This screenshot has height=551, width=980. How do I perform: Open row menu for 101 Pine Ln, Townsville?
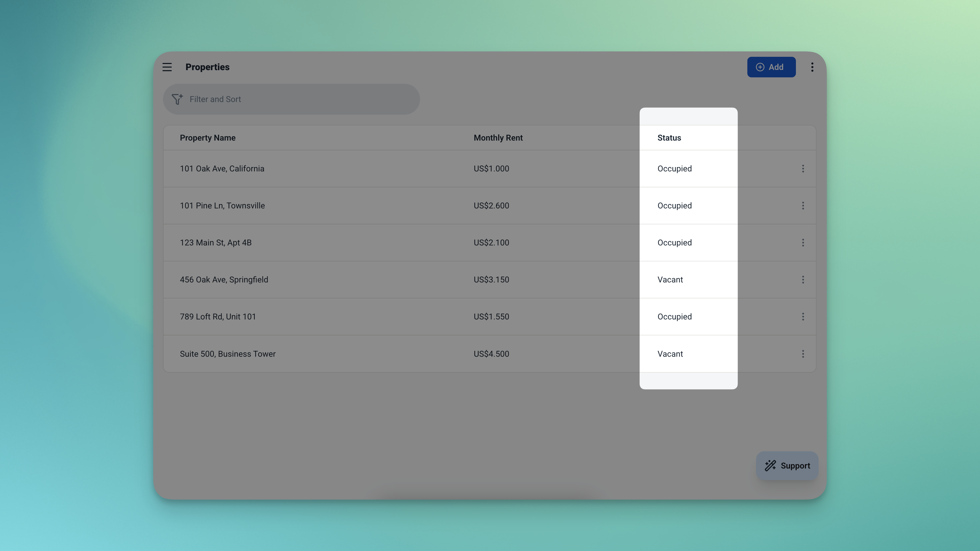(803, 206)
